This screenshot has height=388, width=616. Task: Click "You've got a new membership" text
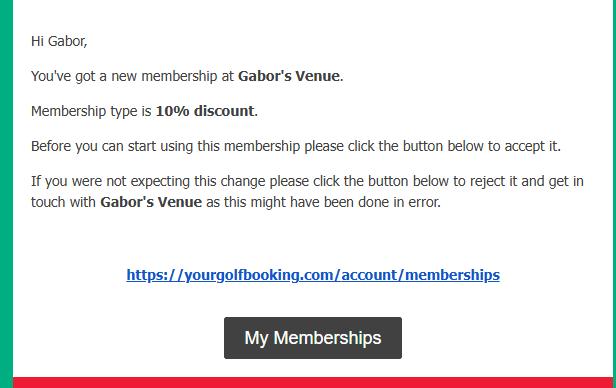click(x=124, y=76)
